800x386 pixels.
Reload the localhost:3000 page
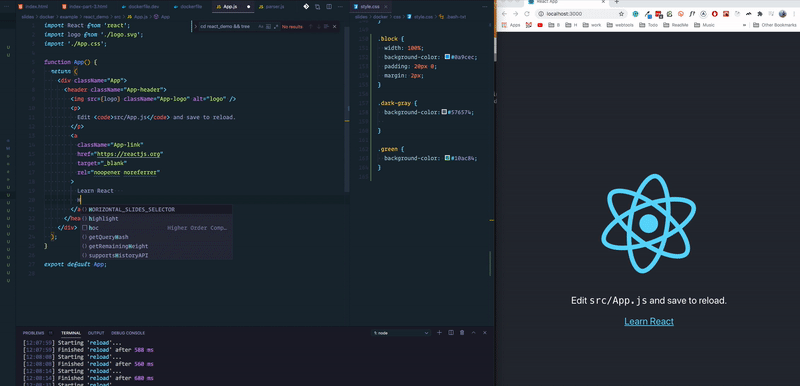click(x=527, y=14)
